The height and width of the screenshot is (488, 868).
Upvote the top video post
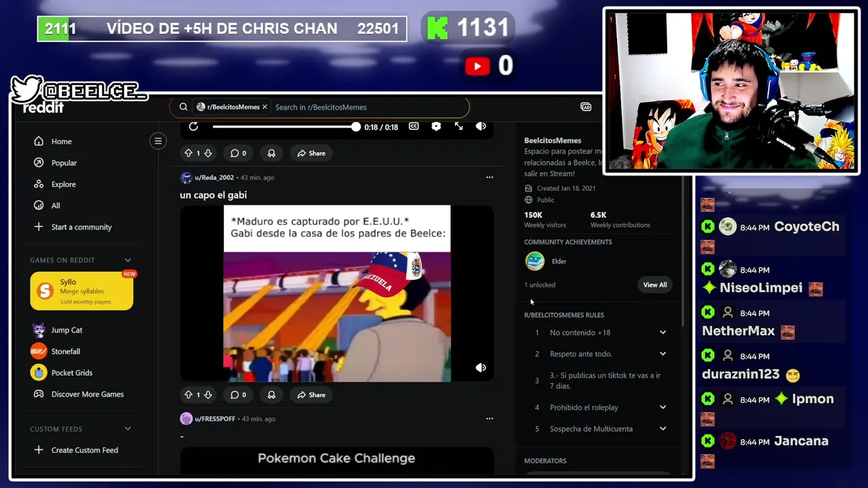coord(189,153)
